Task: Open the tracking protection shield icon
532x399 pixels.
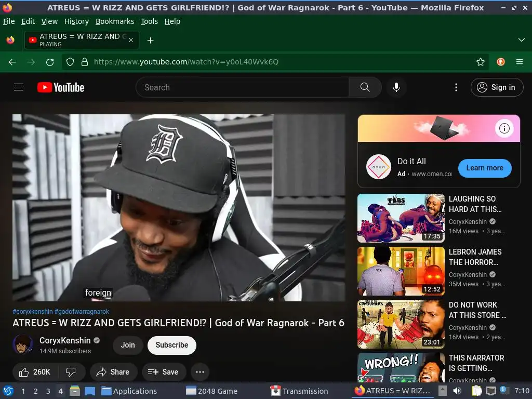Action: (x=70, y=62)
